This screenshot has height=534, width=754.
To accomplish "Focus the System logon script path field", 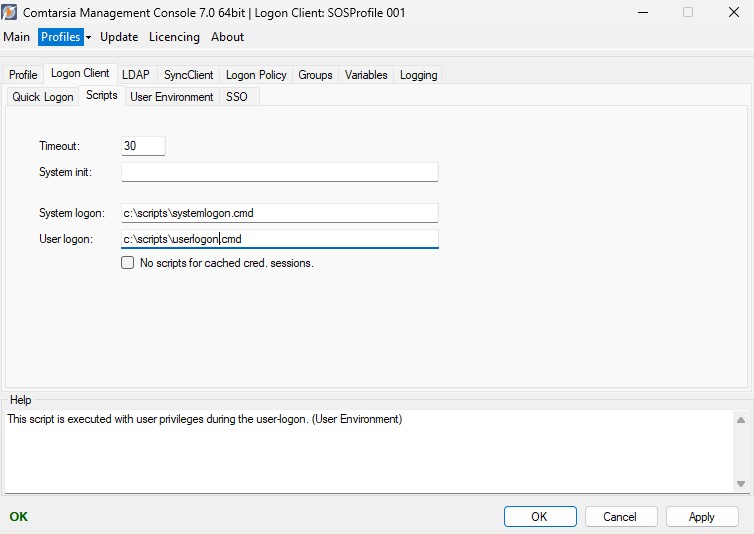I will click(279, 213).
